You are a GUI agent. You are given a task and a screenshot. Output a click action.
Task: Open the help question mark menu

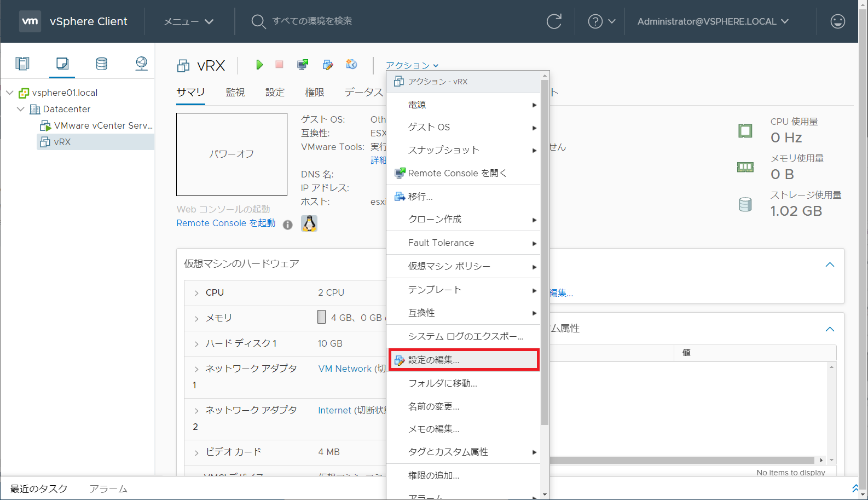tap(601, 21)
